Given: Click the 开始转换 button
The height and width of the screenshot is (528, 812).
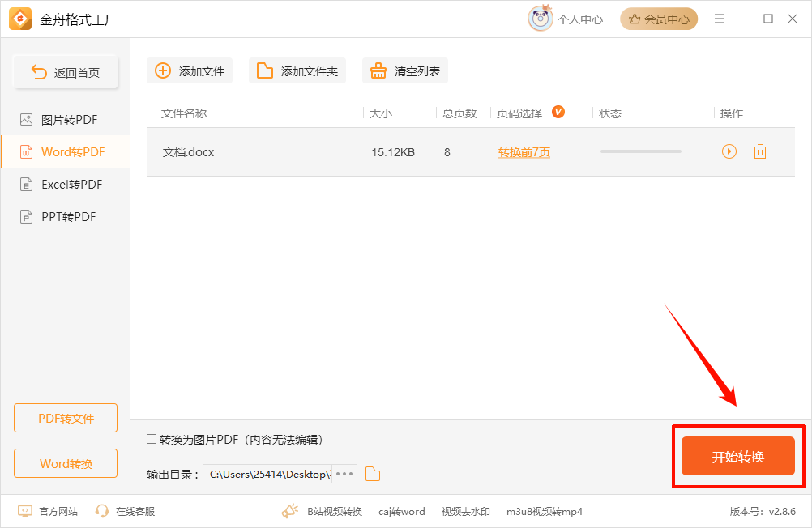Looking at the screenshot, I should click(737, 456).
